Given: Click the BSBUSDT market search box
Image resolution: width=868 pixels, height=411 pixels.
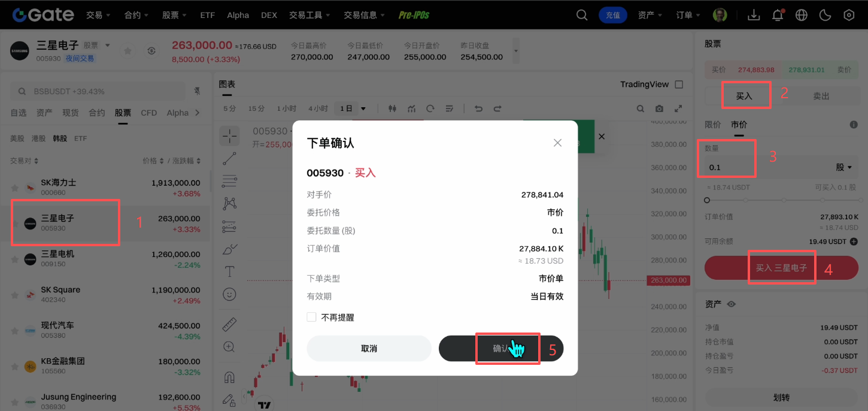Looking at the screenshot, I should tap(98, 92).
